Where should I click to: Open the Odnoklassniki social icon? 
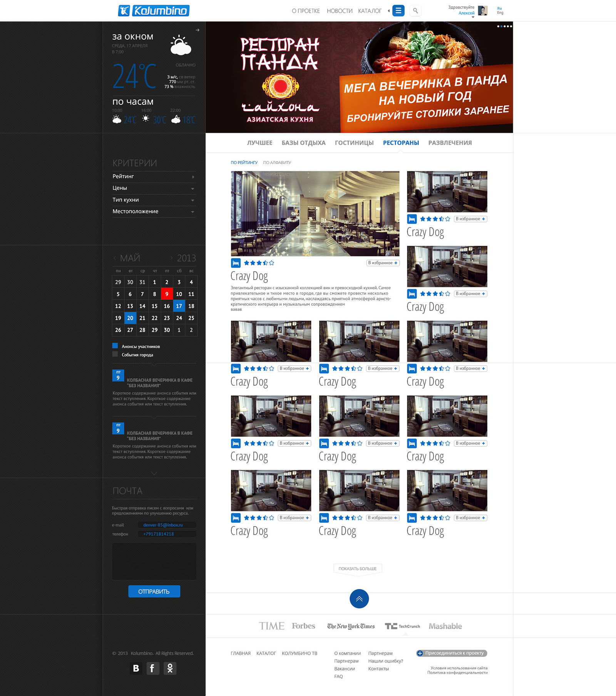(170, 668)
